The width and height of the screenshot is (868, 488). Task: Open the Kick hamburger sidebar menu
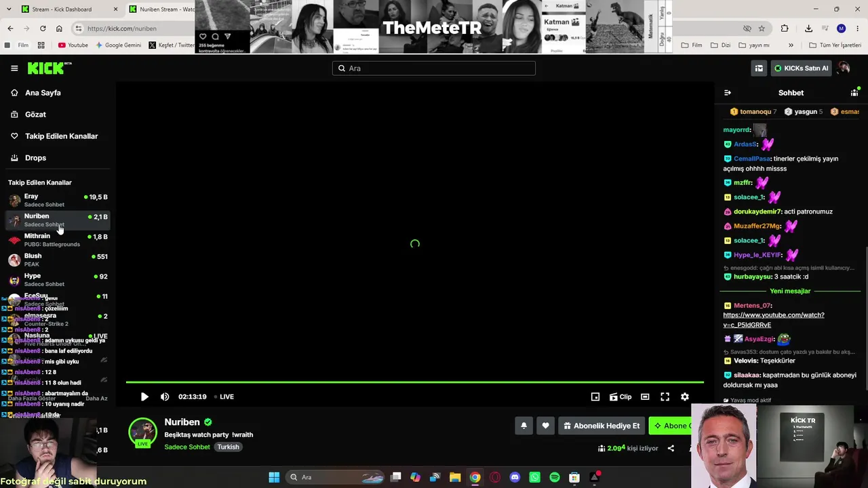14,68
